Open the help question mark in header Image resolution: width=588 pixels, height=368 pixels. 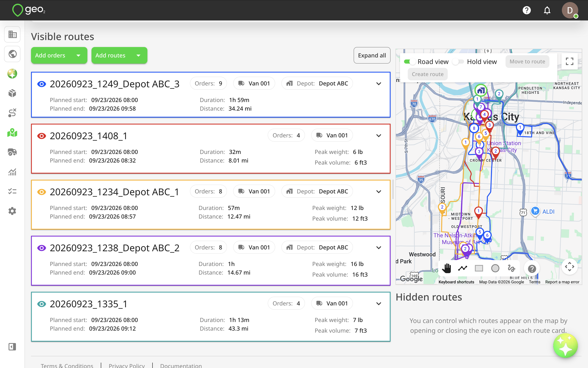527,10
